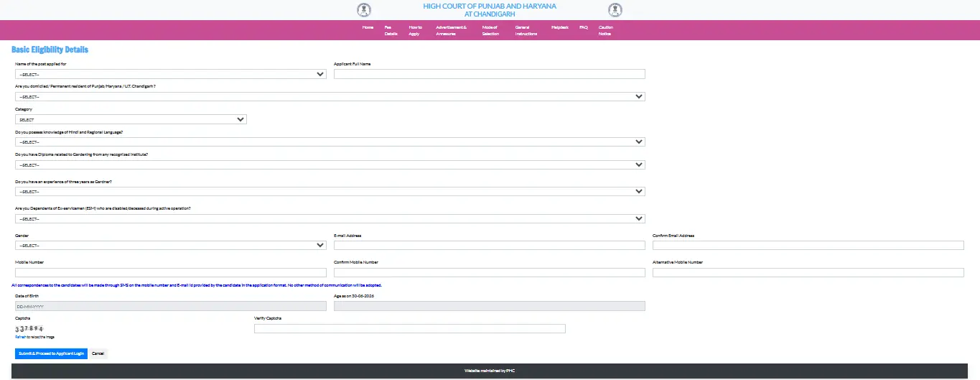
Task: Click the blue correspondence SMS notice text
Action: (196, 285)
